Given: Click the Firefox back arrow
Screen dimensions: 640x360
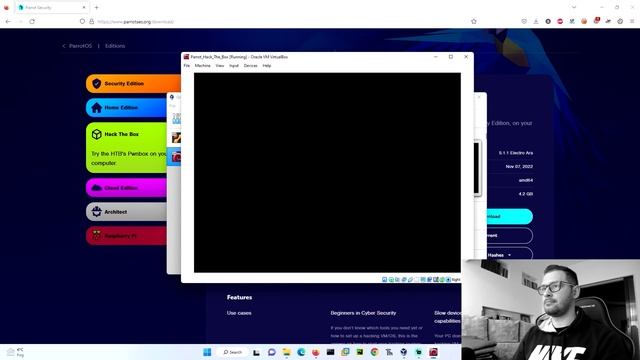Looking at the screenshot, I should click(x=8, y=21).
